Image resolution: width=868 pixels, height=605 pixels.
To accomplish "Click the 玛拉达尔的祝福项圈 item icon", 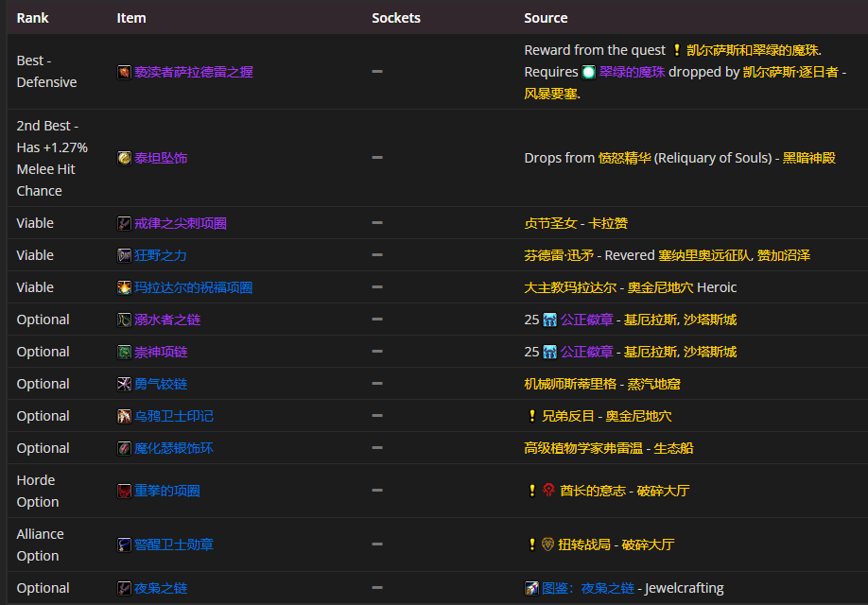I will [124, 286].
